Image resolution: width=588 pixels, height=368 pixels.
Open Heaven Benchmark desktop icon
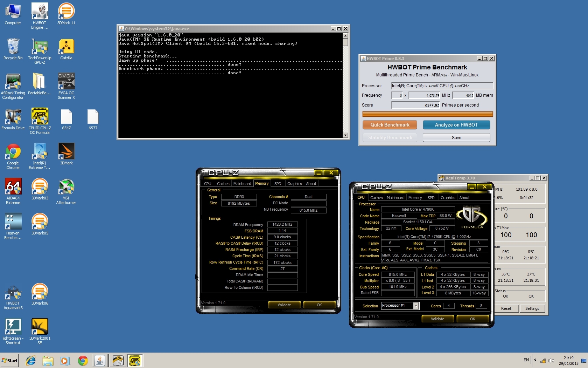point(13,227)
